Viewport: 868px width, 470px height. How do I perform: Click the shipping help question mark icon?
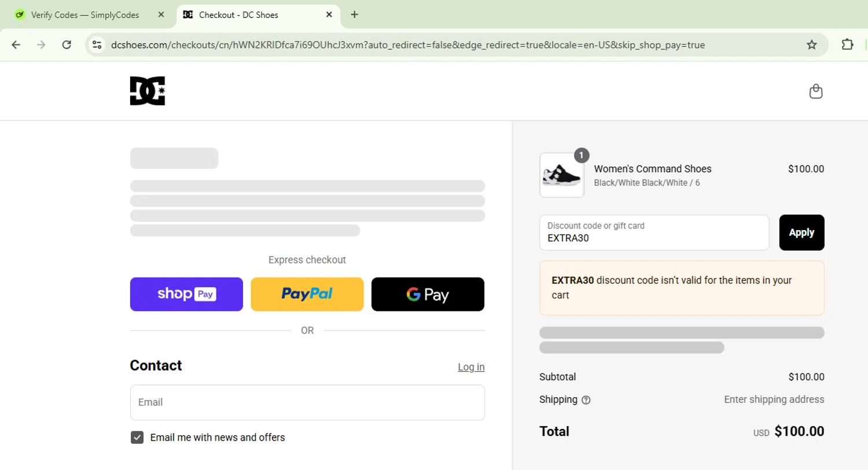[586, 400]
